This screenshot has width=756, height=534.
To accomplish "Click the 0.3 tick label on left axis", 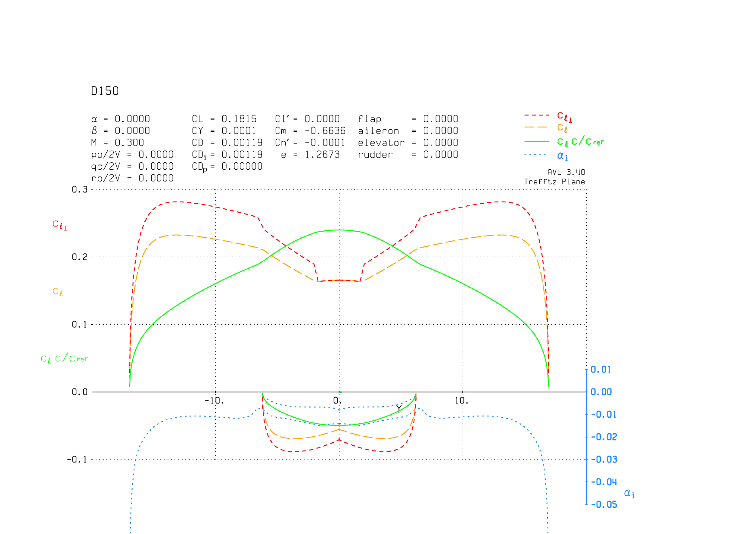I will pyautogui.click(x=79, y=190).
